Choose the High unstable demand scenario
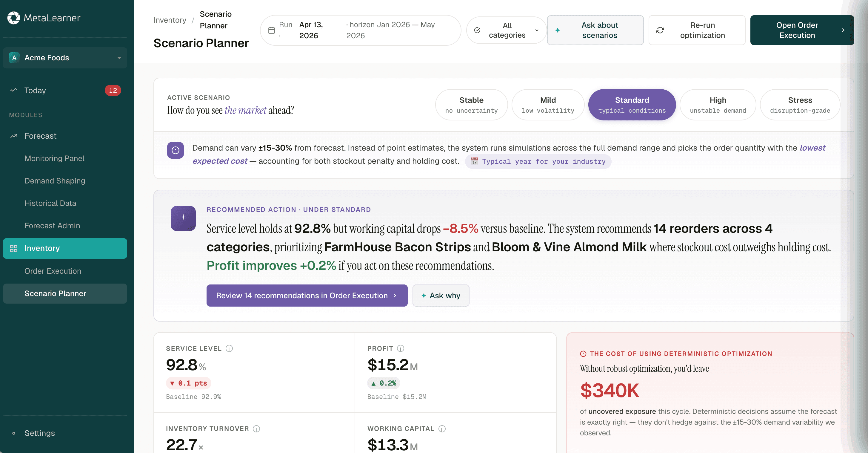This screenshot has width=868, height=453. pyautogui.click(x=718, y=105)
